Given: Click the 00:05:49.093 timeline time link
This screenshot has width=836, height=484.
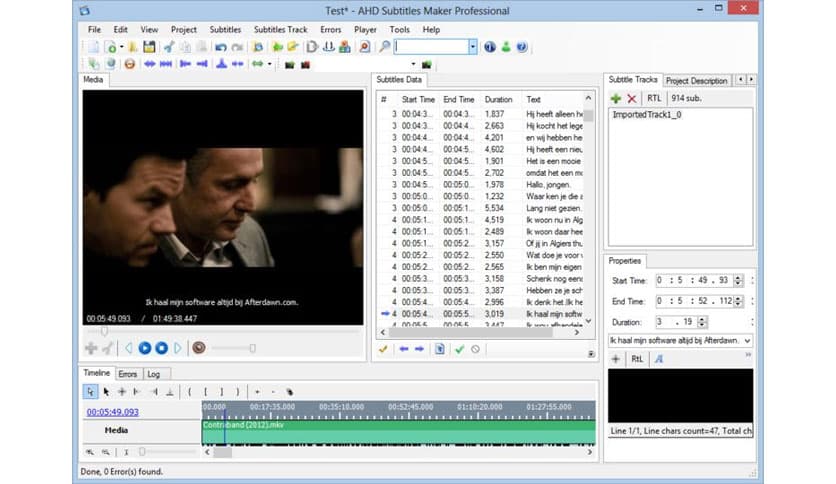Looking at the screenshot, I should click(x=112, y=412).
